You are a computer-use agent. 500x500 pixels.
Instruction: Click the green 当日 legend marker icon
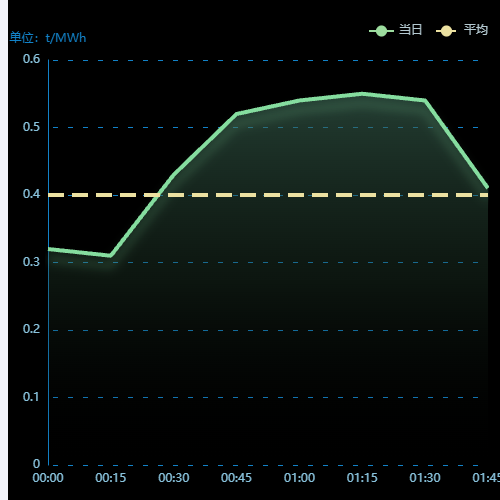[x=381, y=31]
